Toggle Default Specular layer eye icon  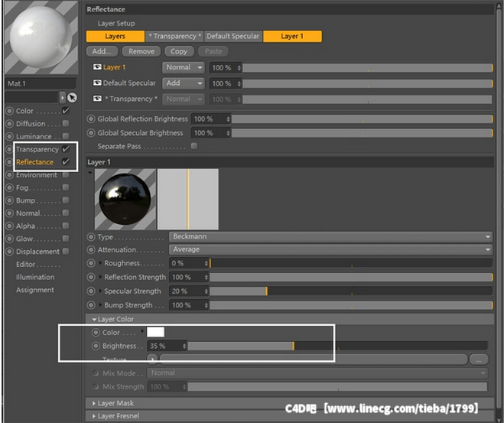tap(97, 83)
